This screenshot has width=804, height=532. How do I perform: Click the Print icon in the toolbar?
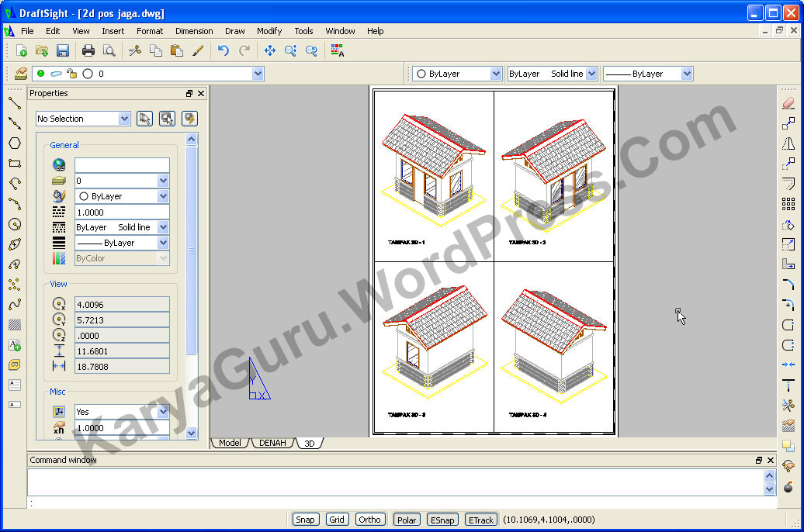(x=88, y=50)
